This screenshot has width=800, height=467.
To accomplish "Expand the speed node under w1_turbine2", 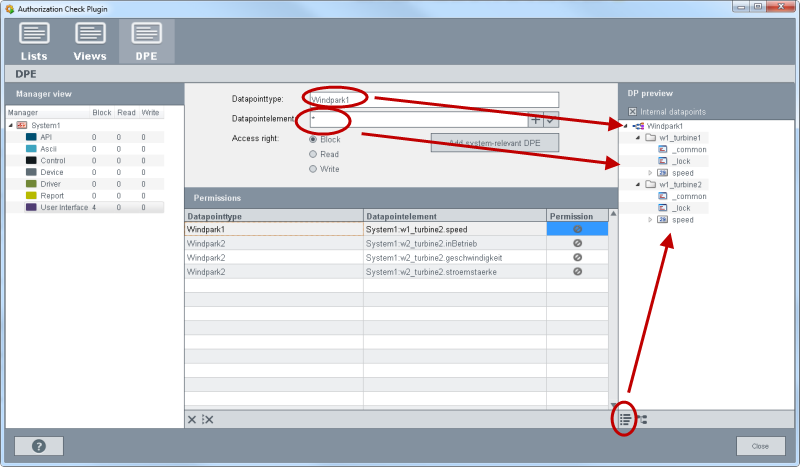I will pyautogui.click(x=650, y=220).
